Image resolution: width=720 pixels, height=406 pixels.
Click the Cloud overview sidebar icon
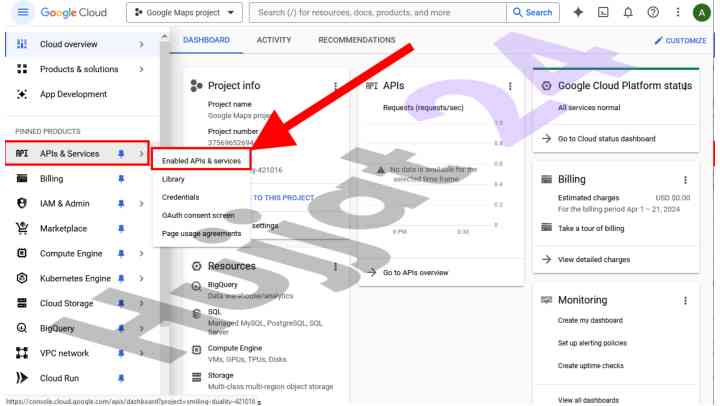click(x=22, y=44)
